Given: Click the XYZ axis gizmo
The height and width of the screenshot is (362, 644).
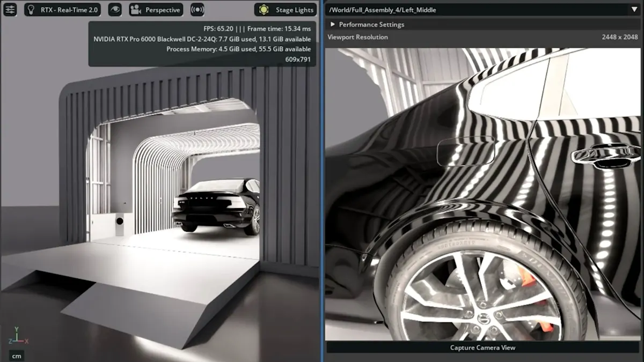Looking at the screenshot, I should click(17, 336).
